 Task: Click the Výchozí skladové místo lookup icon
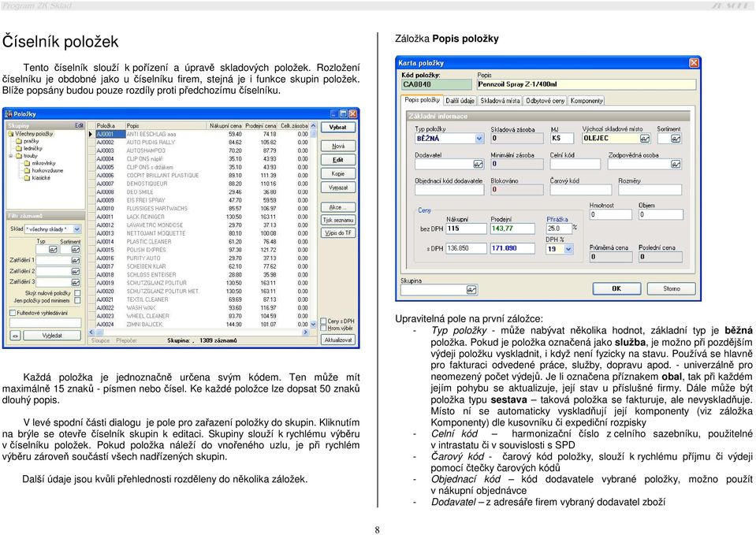(645, 139)
